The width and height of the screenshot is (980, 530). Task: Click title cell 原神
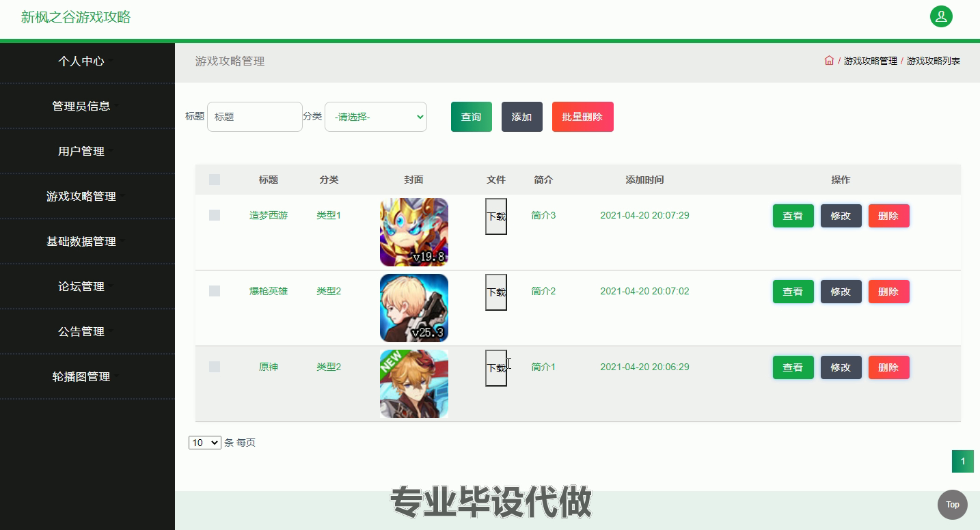point(269,367)
